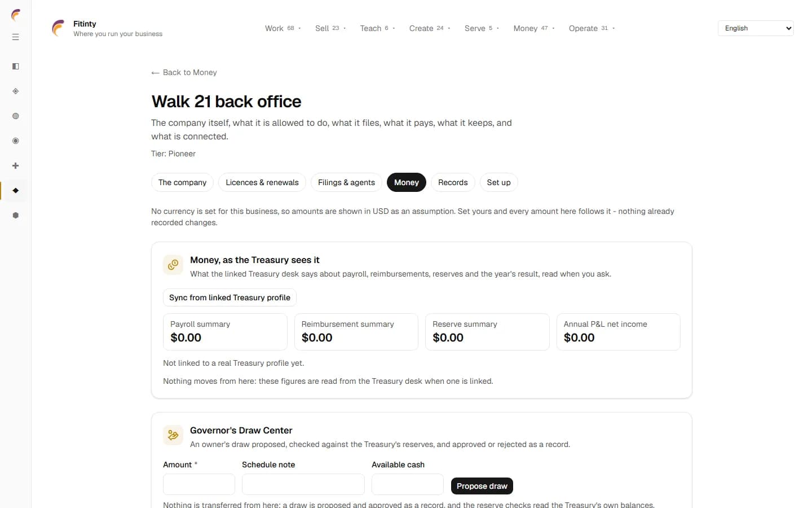Expand the Operate menu
The height and width of the screenshot is (508, 812).
(x=592, y=28)
